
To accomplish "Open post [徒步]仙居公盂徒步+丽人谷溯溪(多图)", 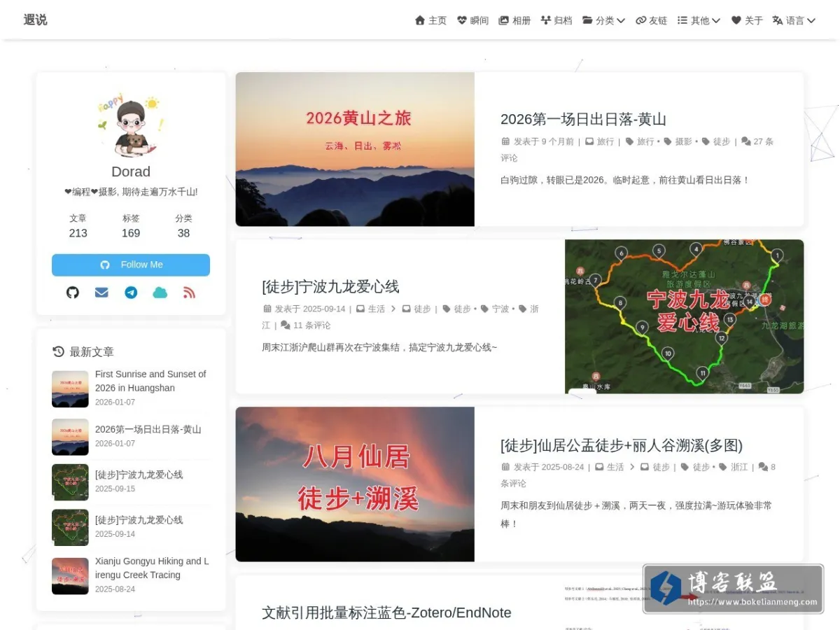I will coord(622,445).
